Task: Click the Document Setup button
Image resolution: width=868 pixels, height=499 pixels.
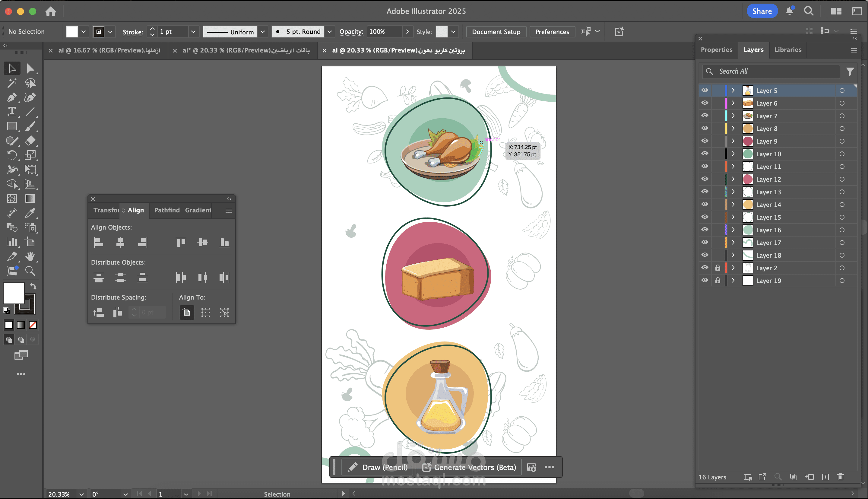Action: coord(496,32)
